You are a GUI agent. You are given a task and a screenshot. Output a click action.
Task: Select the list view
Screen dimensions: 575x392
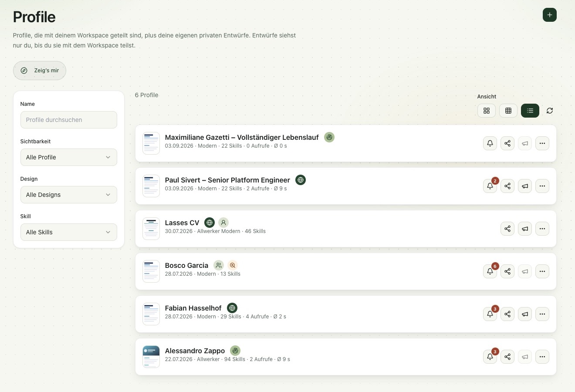(530, 111)
